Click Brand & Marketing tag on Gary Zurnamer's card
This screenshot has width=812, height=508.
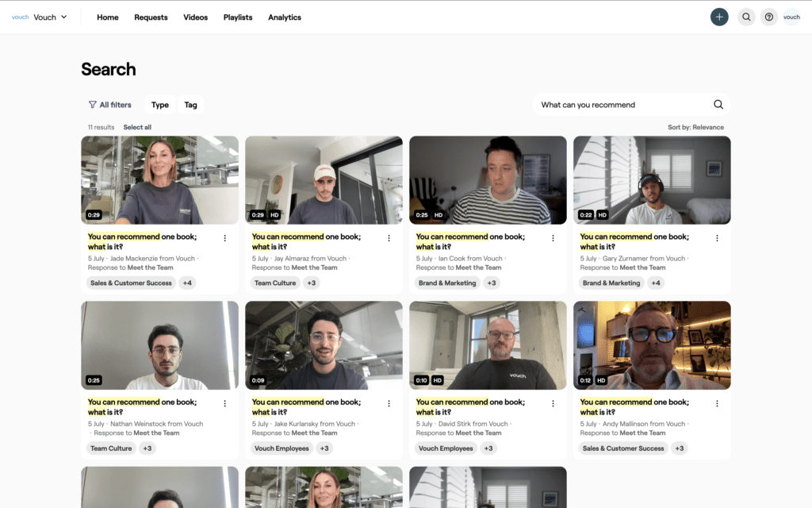click(x=611, y=283)
